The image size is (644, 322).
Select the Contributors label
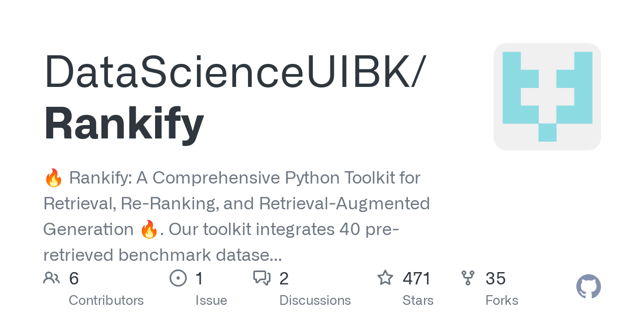pyautogui.click(x=106, y=300)
